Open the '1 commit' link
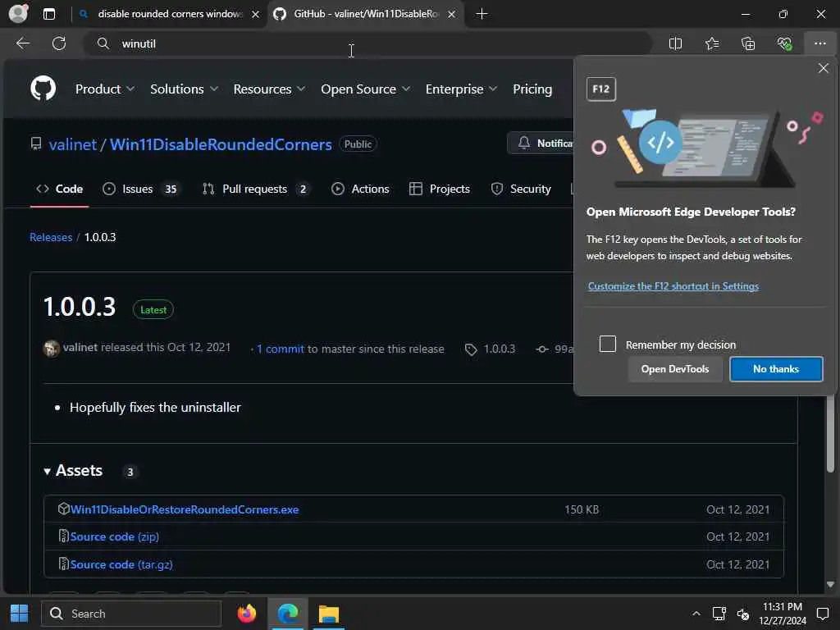The image size is (840, 630). tap(281, 349)
